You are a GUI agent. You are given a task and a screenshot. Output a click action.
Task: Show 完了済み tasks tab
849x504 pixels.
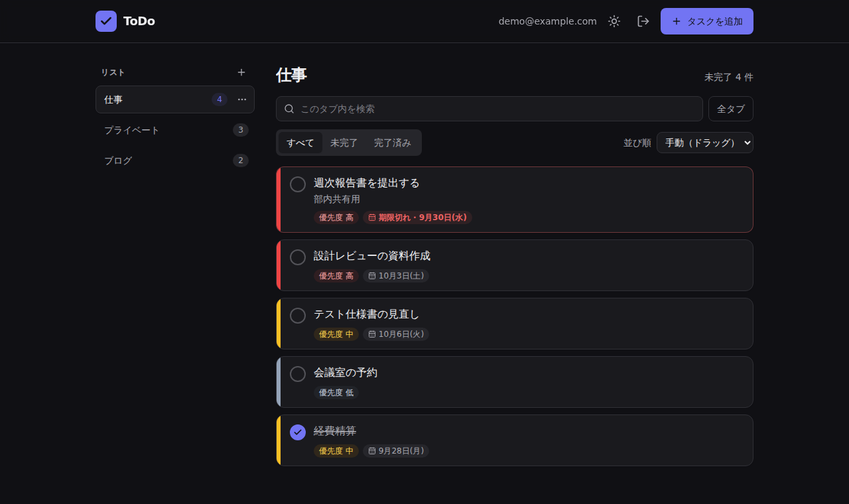pyautogui.click(x=393, y=143)
